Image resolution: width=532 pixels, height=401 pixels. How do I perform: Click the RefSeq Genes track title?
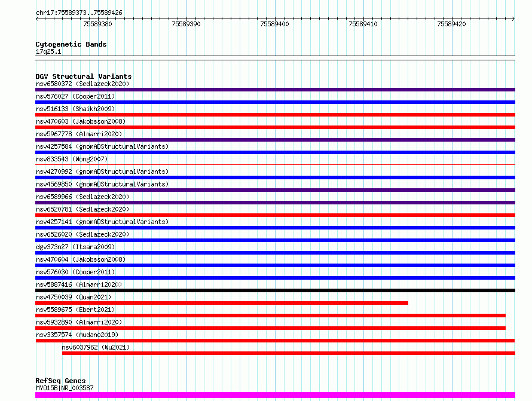click(60, 381)
